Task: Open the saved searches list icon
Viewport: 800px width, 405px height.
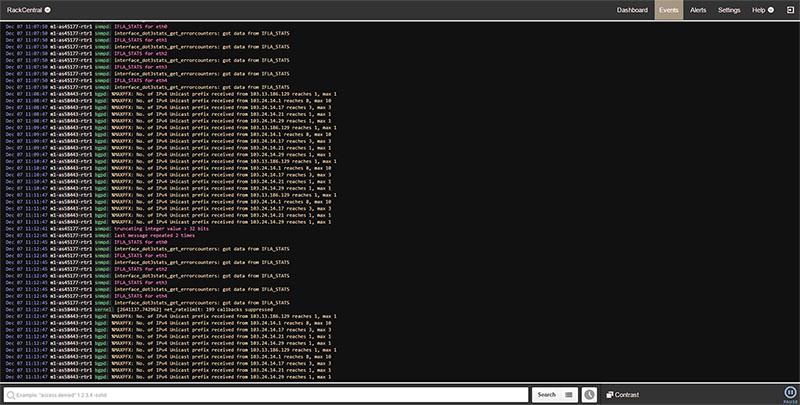Action: click(x=569, y=395)
